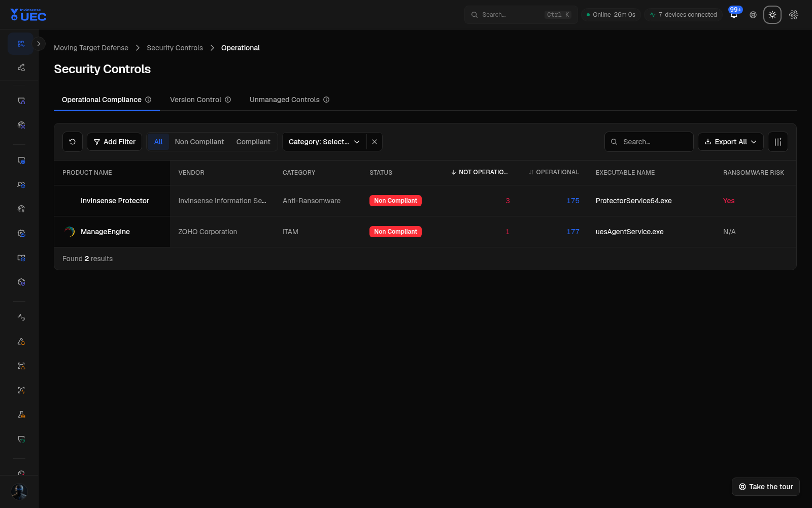Click the building download sidebar icon

click(21, 67)
